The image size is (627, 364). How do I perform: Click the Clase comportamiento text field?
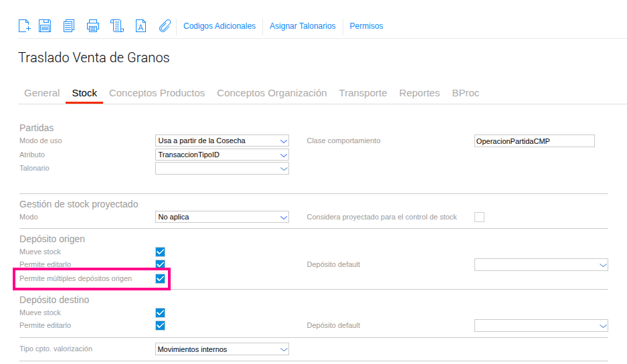click(533, 141)
